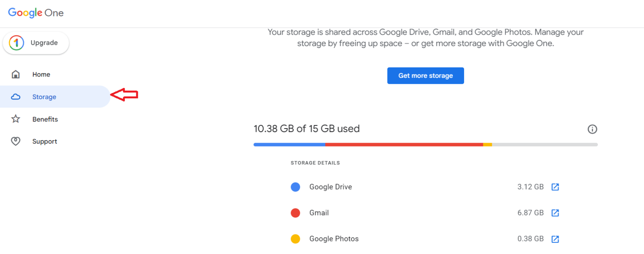Click the storage info icon
Viewport: 644px width, 254px height.
pos(592,129)
